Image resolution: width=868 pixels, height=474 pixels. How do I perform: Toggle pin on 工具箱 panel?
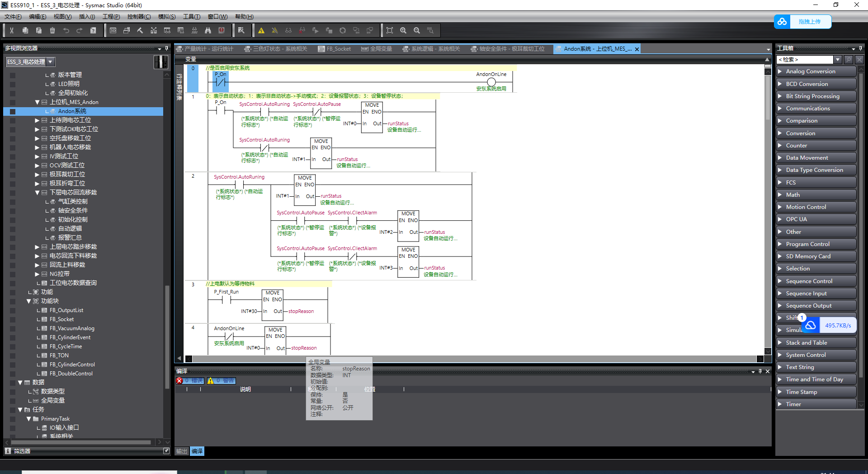860,48
